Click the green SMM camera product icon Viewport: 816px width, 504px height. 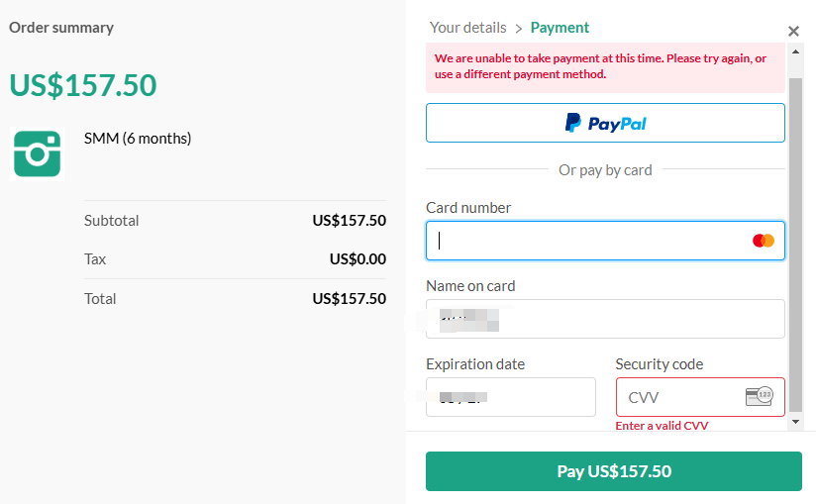click(x=38, y=153)
